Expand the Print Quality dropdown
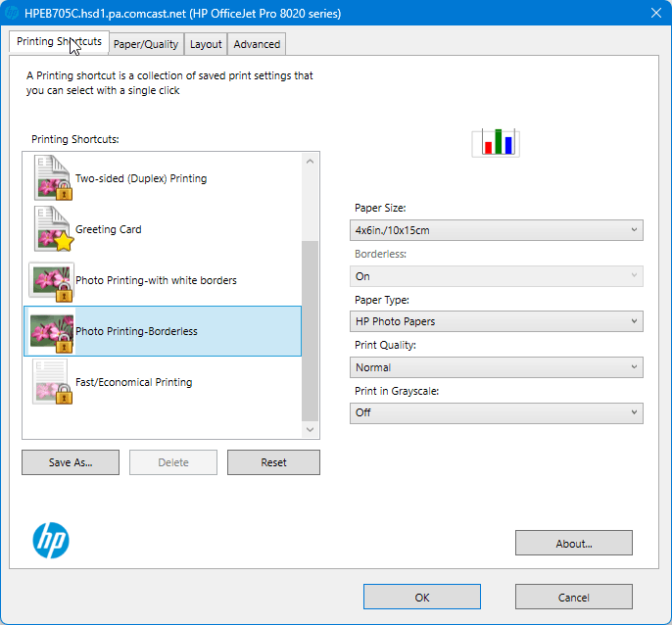 (497, 367)
